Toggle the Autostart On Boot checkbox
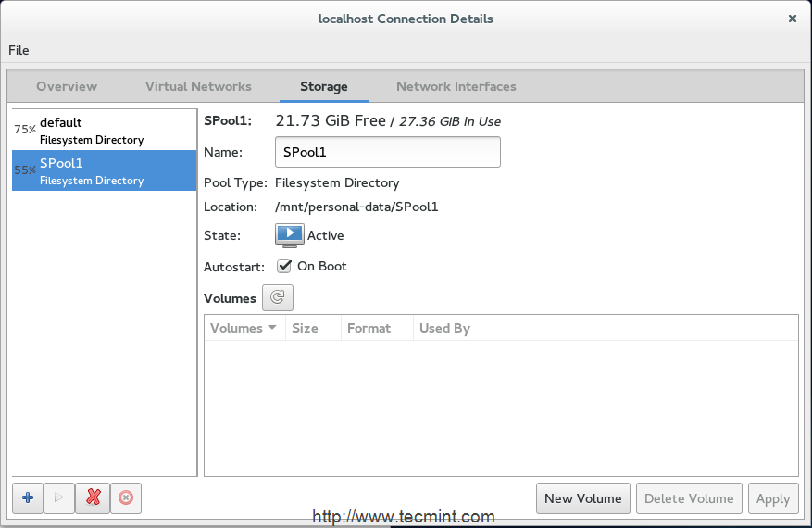Screen dimensions: 812x528 [285, 266]
